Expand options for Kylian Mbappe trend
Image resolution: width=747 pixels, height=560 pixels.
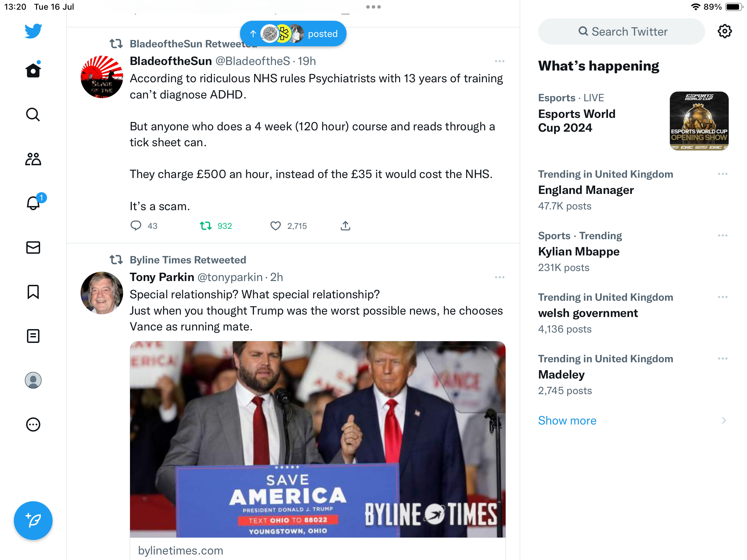click(722, 235)
